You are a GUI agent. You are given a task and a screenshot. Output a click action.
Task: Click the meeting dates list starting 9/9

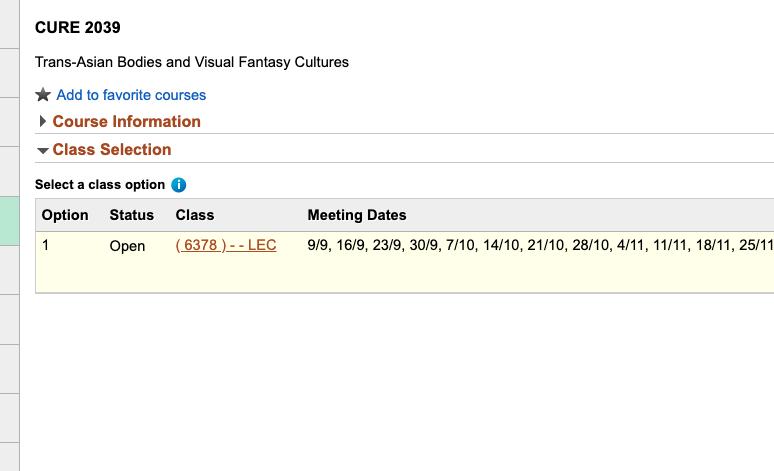click(x=541, y=245)
